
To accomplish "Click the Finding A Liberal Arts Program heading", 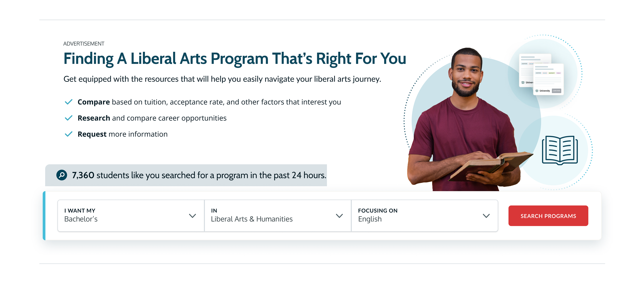I will tap(234, 59).
